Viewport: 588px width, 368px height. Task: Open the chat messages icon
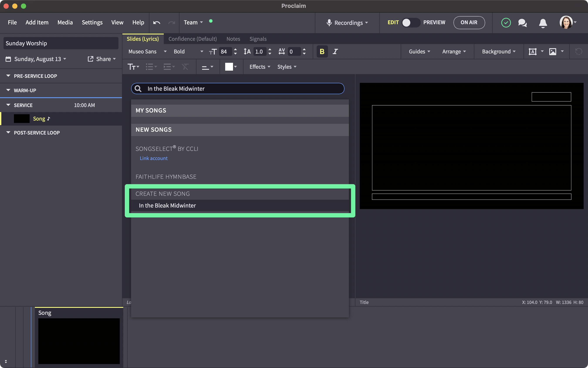[522, 23]
